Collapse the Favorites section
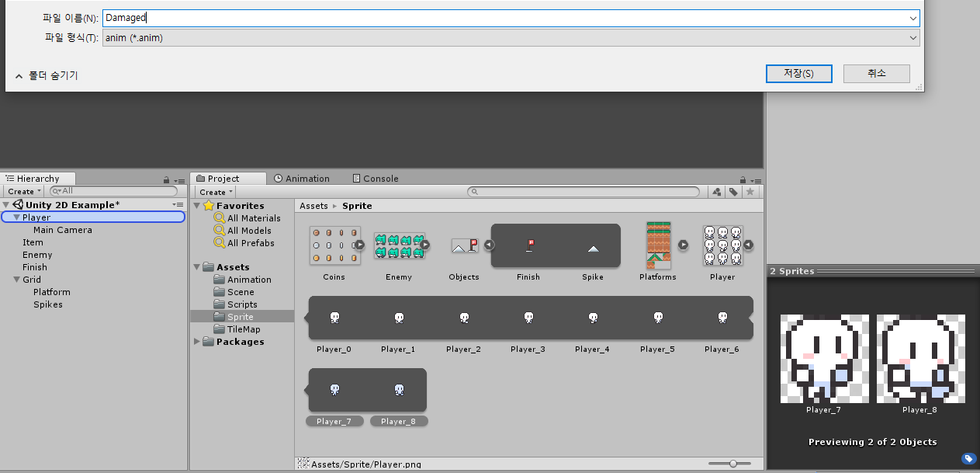This screenshot has height=473, width=980. click(197, 206)
